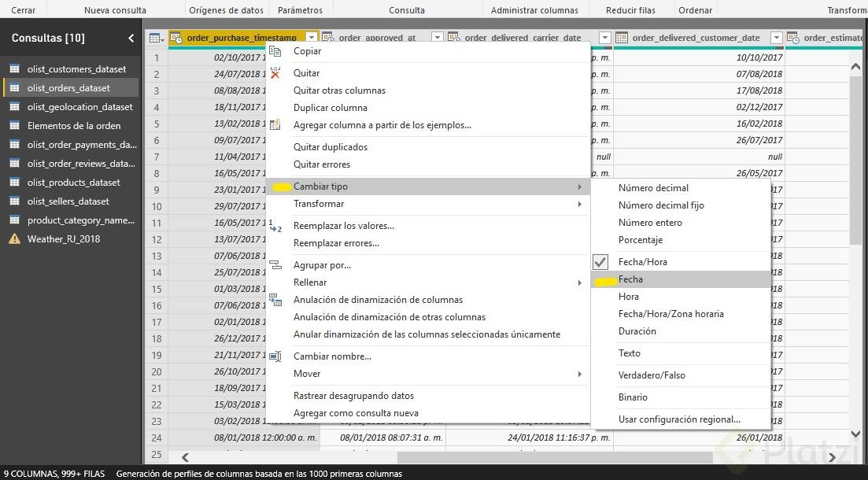Open order_purchase_timestamp column filter dropdown
Screen dimensions: 868x480
pos(312,38)
